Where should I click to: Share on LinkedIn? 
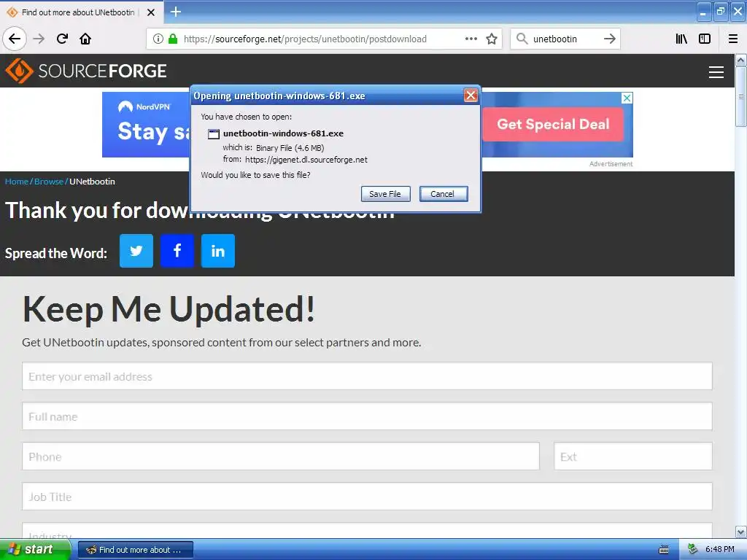(x=217, y=251)
